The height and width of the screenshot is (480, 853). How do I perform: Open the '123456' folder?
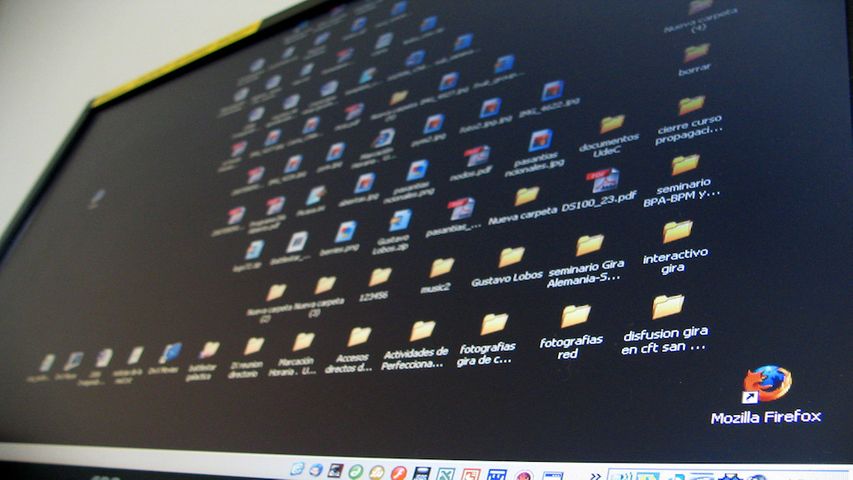click(380, 277)
